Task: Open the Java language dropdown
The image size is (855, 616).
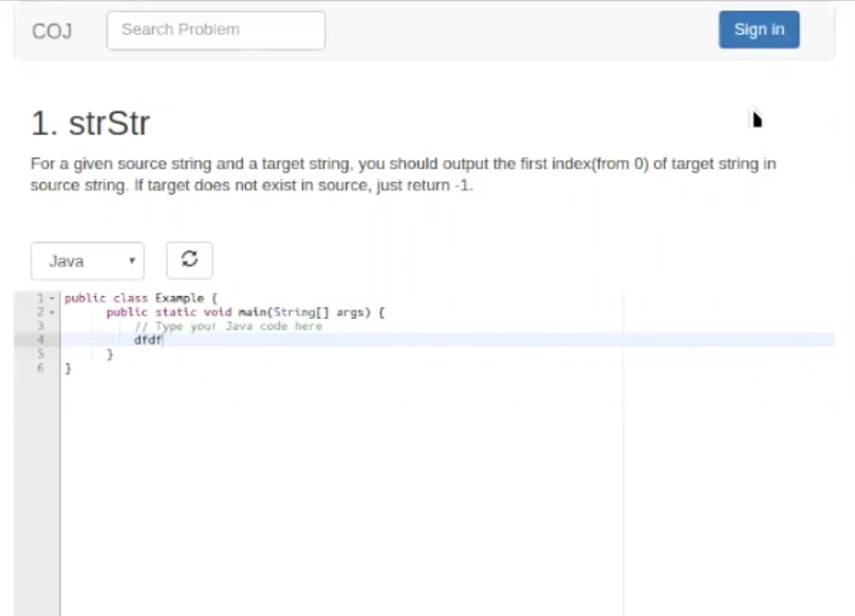Action: [87, 261]
